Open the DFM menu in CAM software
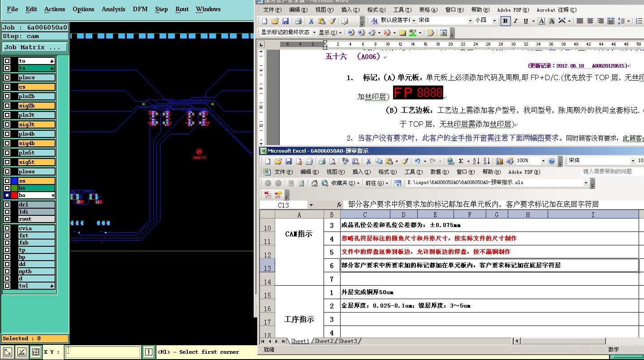Screen dimensions: 644x360 140,9
